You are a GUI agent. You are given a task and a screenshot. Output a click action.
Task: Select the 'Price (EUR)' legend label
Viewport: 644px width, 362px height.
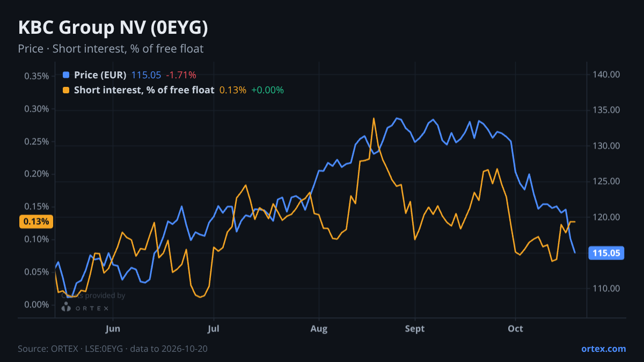coord(100,75)
